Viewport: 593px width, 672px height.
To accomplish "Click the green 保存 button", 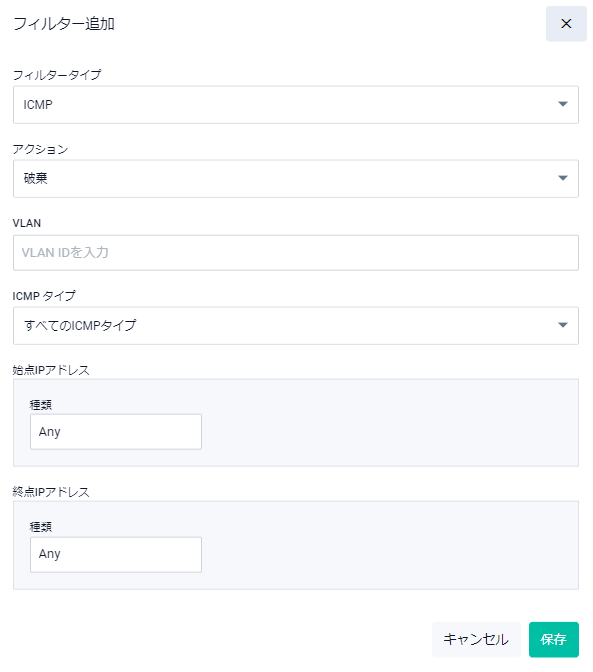I will pyautogui.click(x=554, y=639).
